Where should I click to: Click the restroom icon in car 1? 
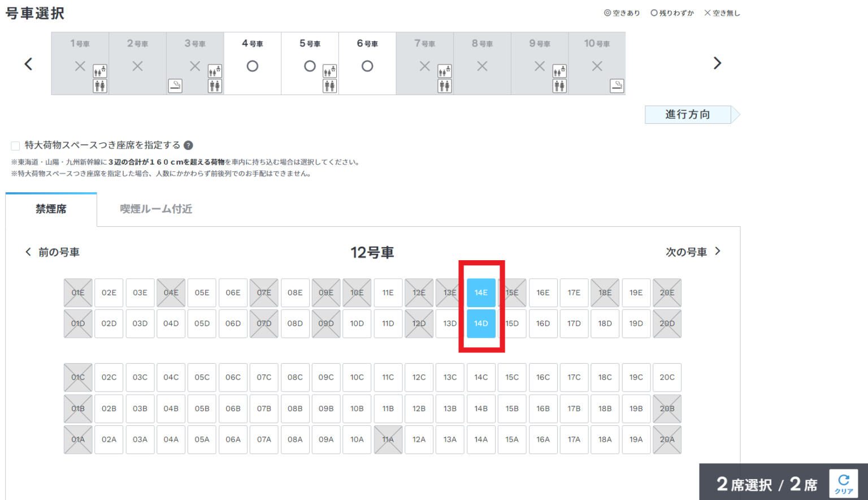point(100,86)
